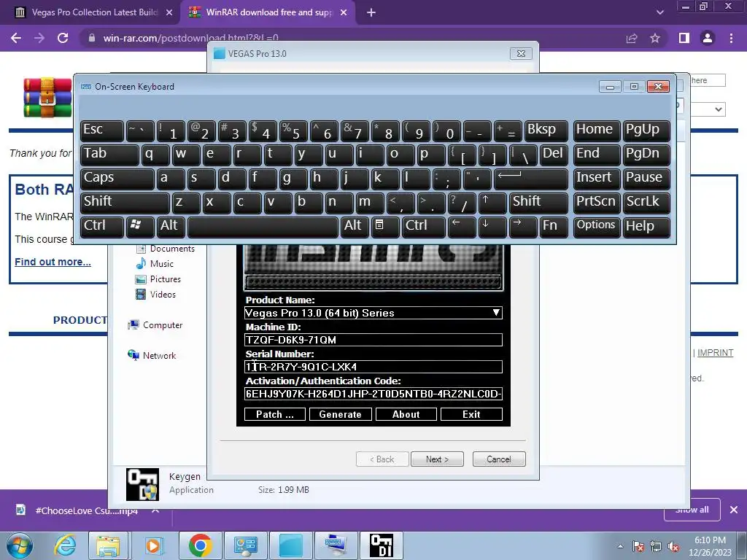Screen dimensions: 747x560
Task: Tap the Help key on On-Screen Keyboard
Action: [x=646, y=226]
